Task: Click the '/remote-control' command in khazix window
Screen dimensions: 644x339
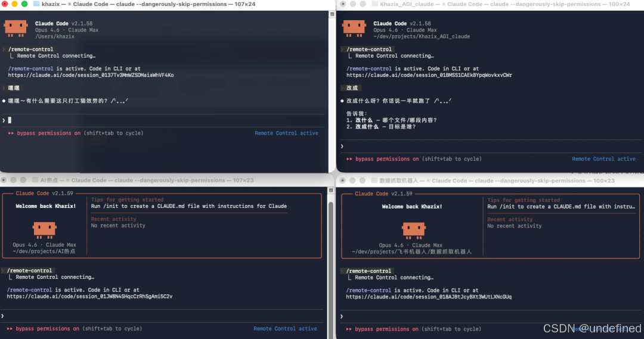Action: pos(31,49)
